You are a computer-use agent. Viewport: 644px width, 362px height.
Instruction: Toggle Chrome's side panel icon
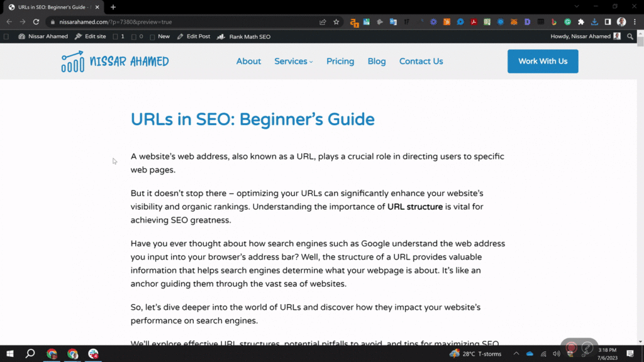609,23
